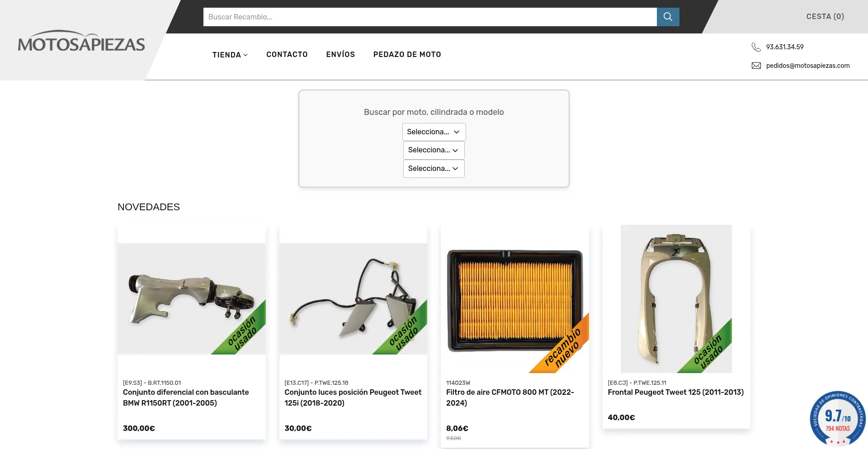This screenshot has height=449, width=868.
Task: Open Frontal Peugeot Tweet product image
Action: point(676,299)
